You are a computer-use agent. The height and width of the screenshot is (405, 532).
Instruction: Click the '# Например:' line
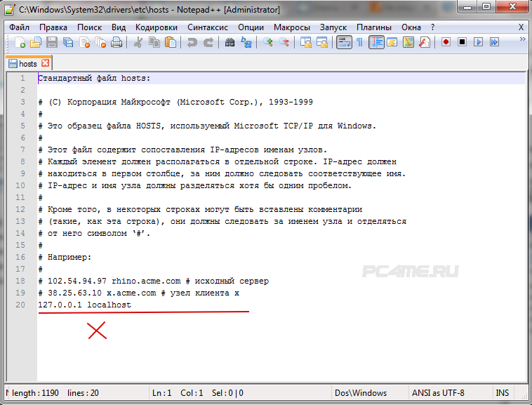point(65,257)
